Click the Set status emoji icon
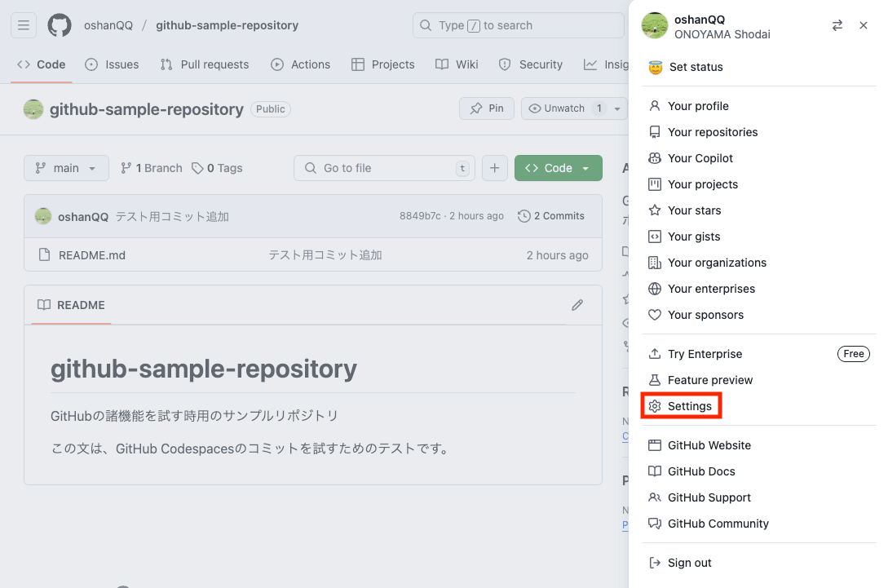 [656, 68]
